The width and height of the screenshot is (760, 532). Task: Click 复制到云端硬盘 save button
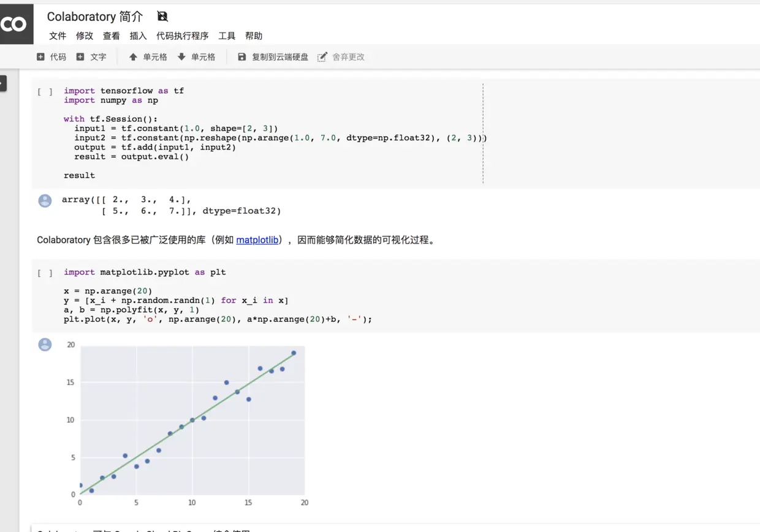pos(273,57)
